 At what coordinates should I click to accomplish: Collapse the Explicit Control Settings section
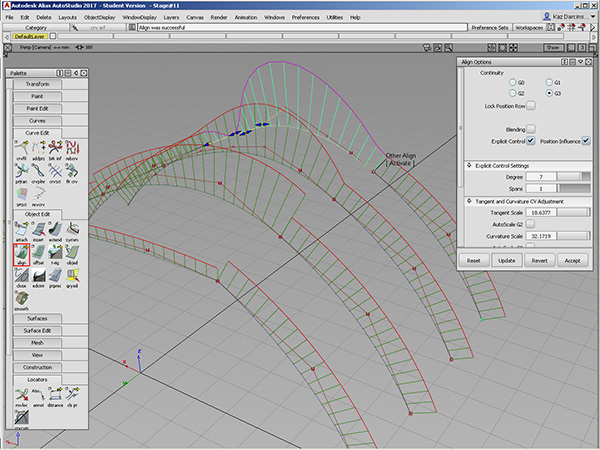tap(469, 165)
